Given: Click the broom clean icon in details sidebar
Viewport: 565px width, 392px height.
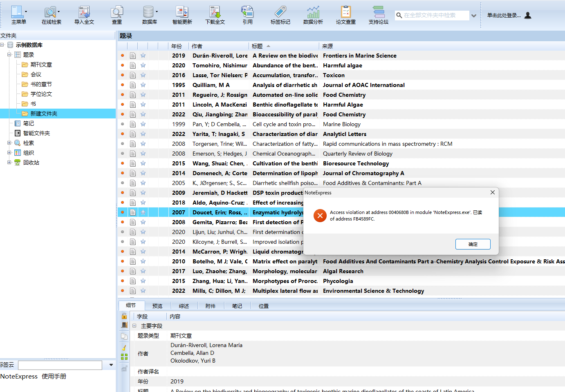Looking at the screenshot, I should pos(124,347).
